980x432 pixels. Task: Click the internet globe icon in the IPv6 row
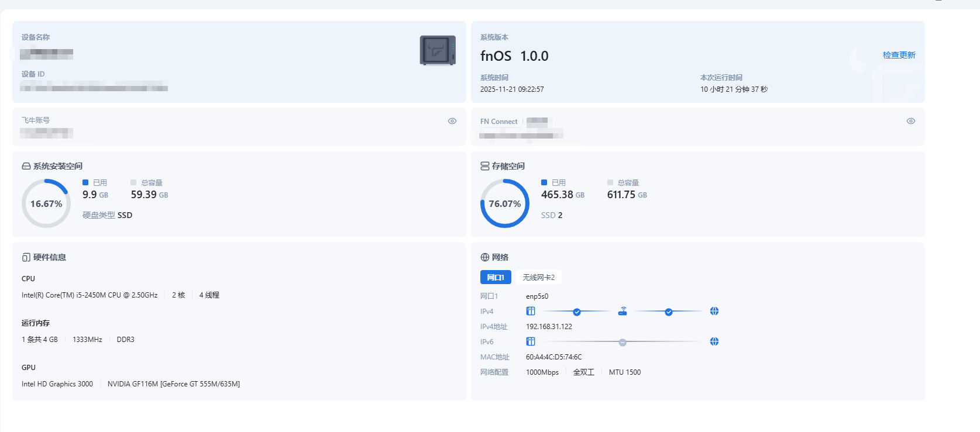(x=714, y=341)
